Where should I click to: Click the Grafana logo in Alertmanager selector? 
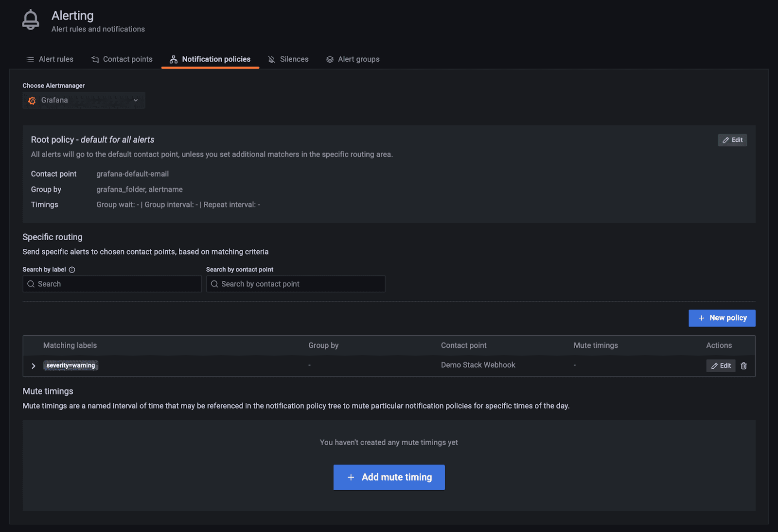point(32,101)
